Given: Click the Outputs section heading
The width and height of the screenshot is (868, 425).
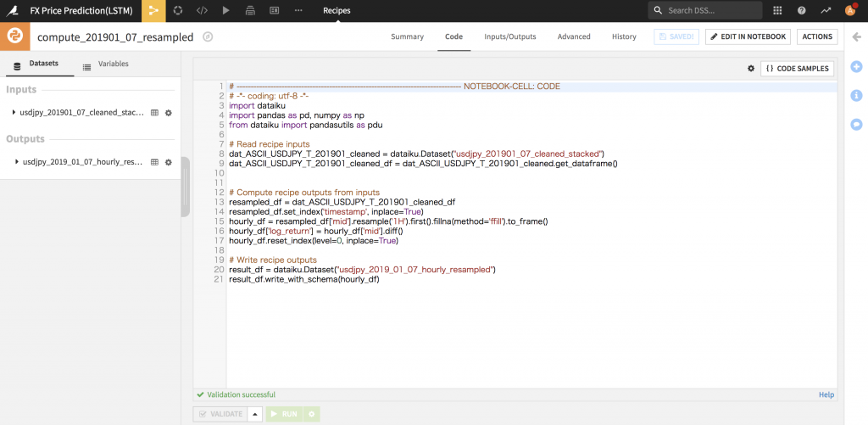Looking at the screenshot, I should 25,139.
